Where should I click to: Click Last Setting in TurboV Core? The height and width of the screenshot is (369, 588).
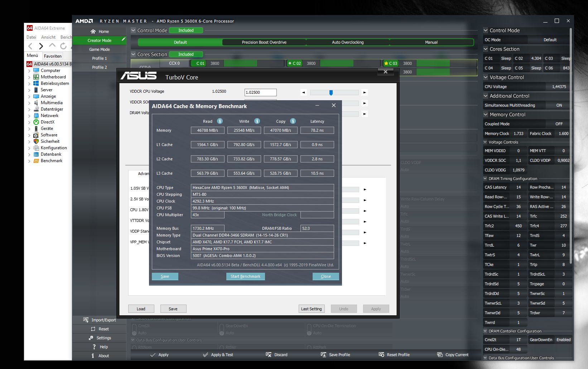point(312,309)
